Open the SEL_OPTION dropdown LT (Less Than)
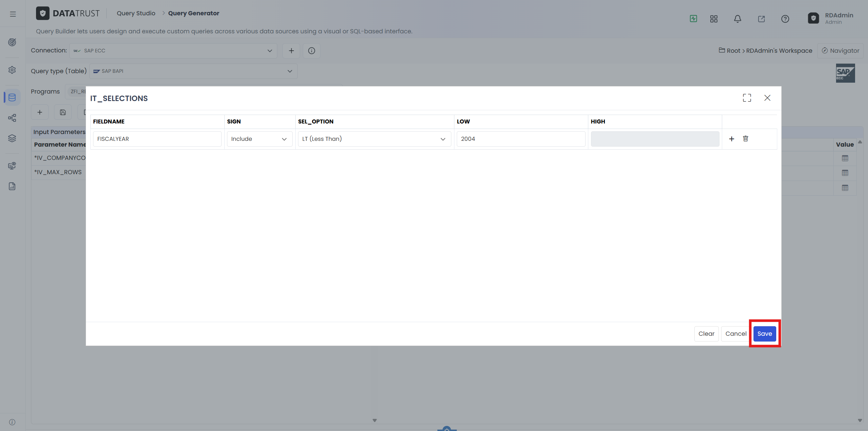The width and height of the screenshot is (868, 431). (x=375, y=139)
